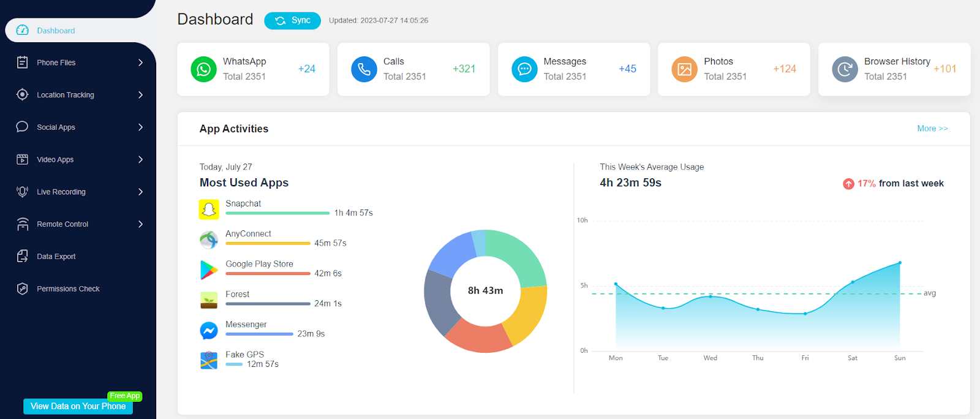The height and width of the screenshot is (419, 980).
Task: Open the More >> link
Action: (932, 129)
